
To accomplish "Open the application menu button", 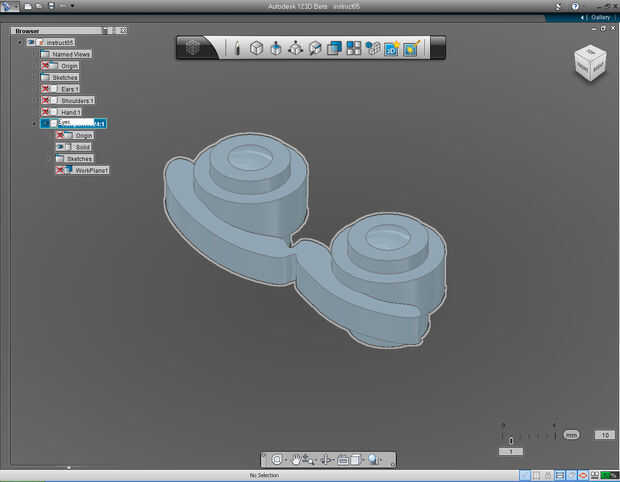I will tap(7, 6).
